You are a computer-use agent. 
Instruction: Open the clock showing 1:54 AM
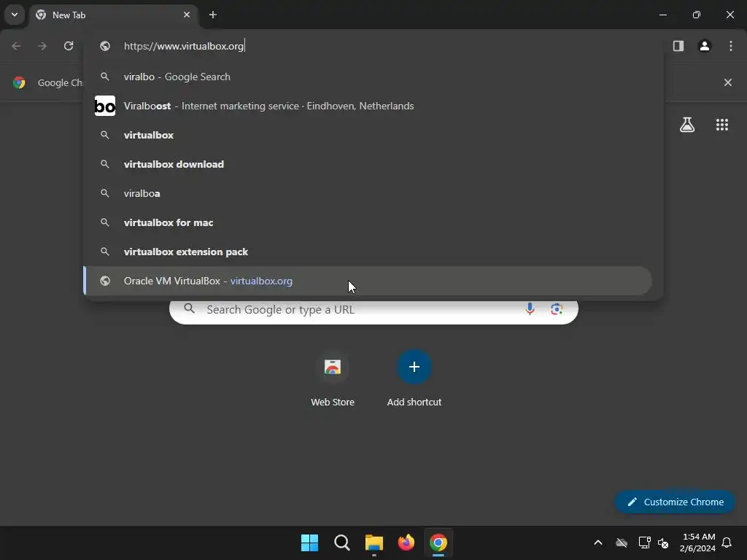click(697, 542)
